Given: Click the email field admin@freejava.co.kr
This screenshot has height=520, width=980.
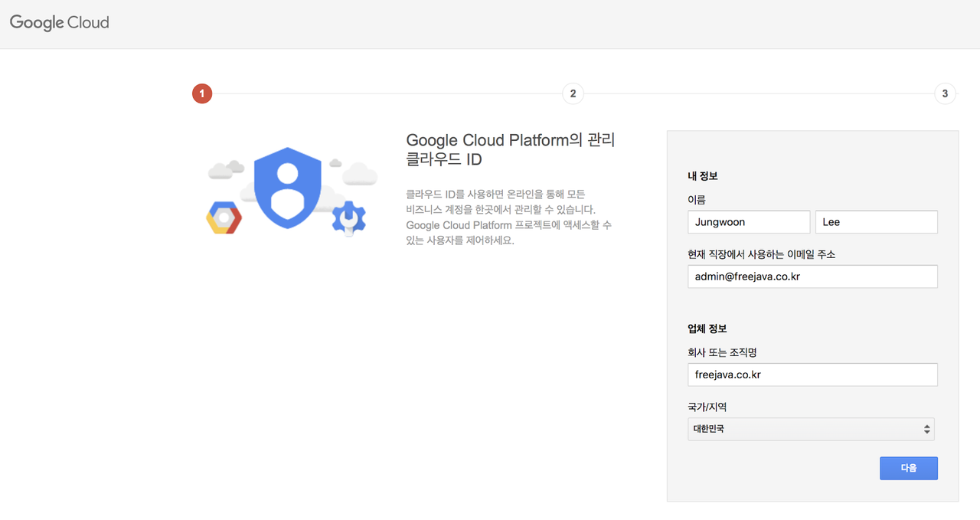Looking at the screenshot, I should coord(813,276).
